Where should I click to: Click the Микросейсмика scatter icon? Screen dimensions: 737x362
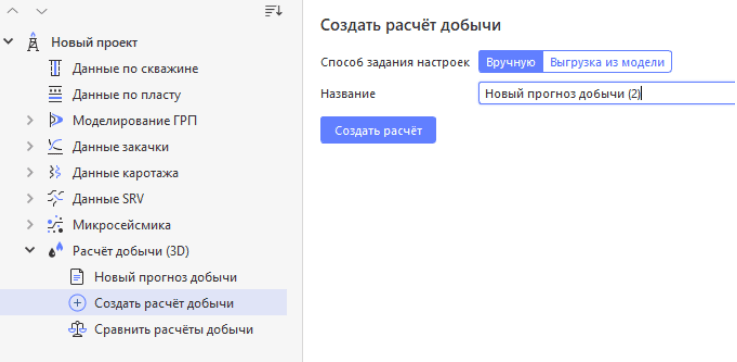pyautogui.click(x=55, y=225)
